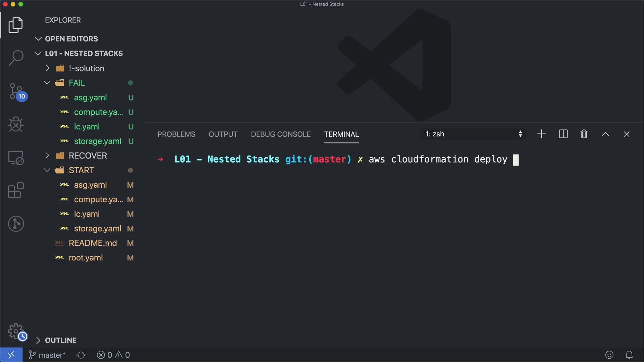Open the Extensions view
The width and height of the screenshot is (644, 362).
(x=16, y=190)
